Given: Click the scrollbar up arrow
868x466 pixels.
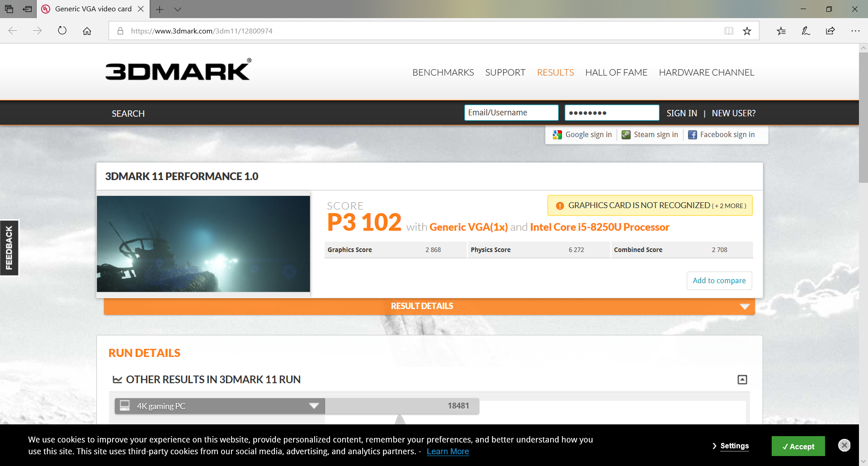Looking at the screenshot, I should coord(863,48).
